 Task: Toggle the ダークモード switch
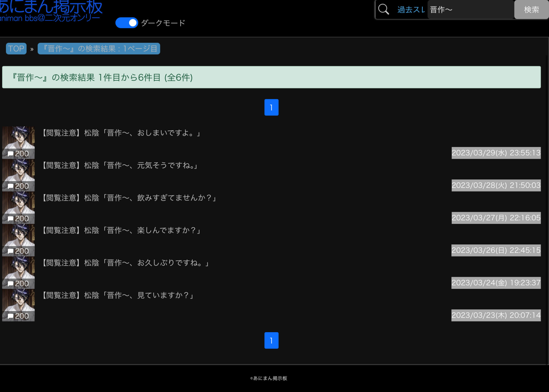pyautogui.click(x=127, y=23)
